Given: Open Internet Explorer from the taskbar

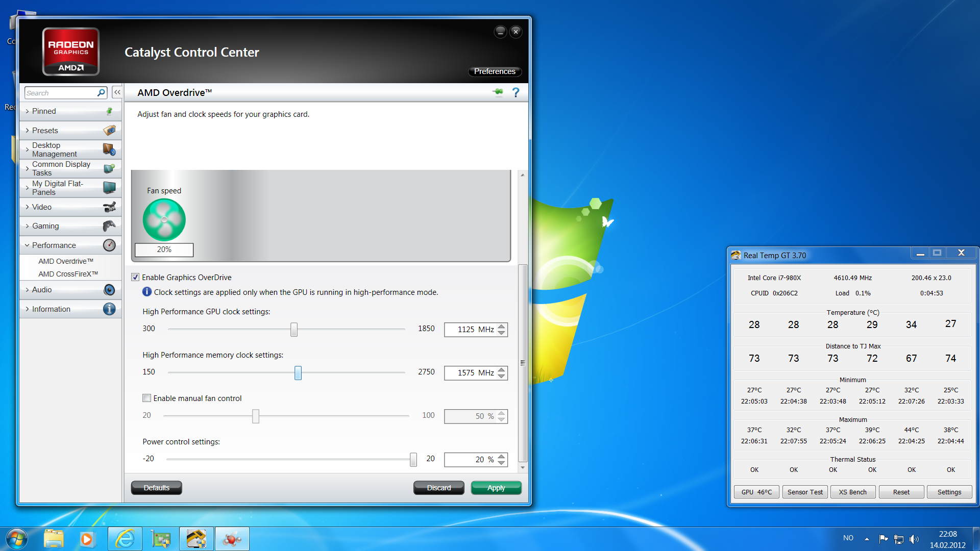Looking at the screenshot, I should pos(125,539).
